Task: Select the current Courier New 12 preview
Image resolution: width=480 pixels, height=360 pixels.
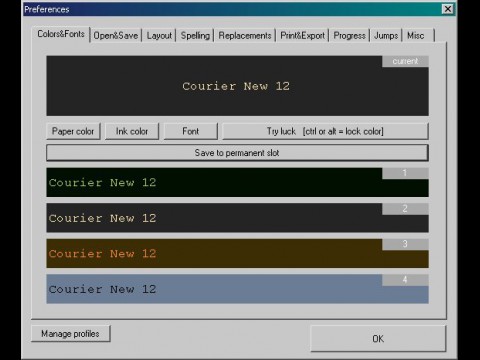Action: point(237,86)
